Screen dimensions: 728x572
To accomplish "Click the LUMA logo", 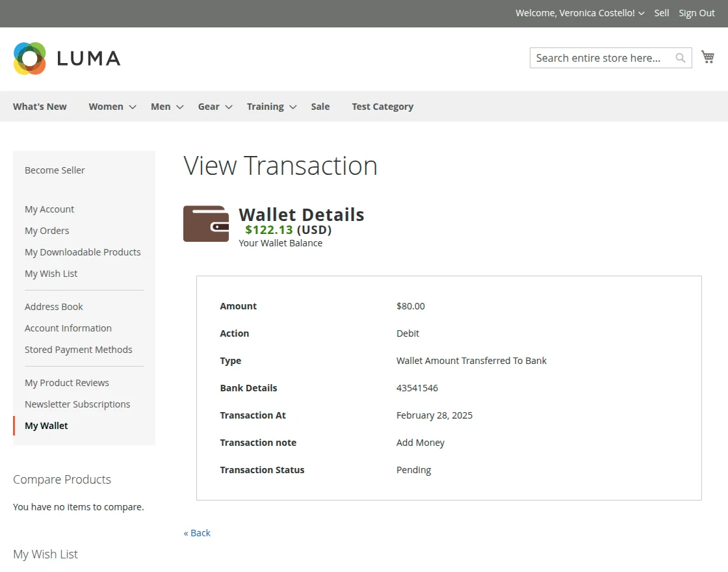I will (x=66, y=58).
